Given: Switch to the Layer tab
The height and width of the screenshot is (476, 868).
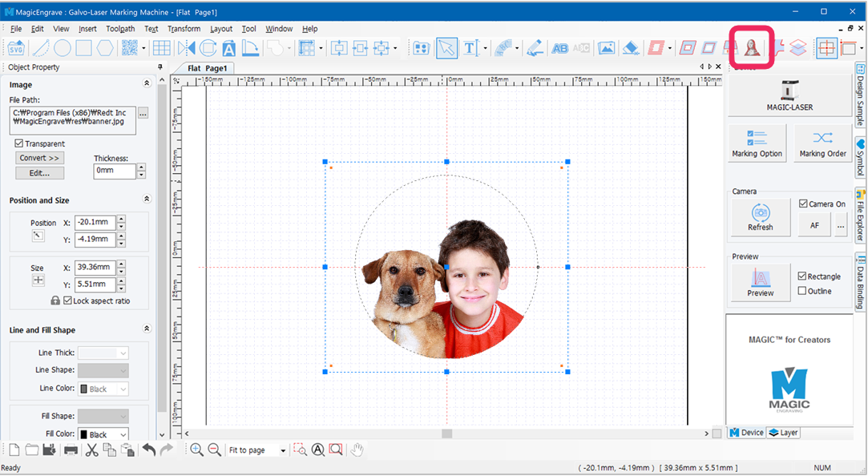Looking at the screenshot, I should tap(784, 433).
